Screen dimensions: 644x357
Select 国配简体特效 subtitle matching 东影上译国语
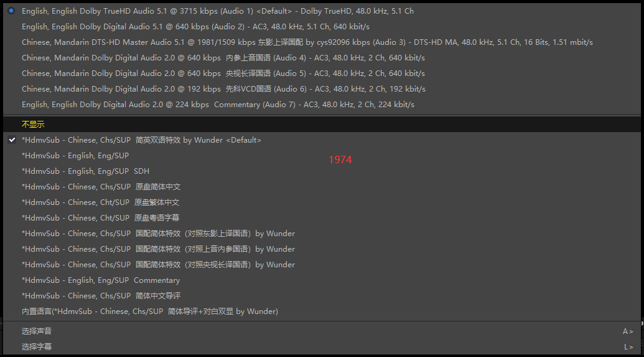point(158,234)
